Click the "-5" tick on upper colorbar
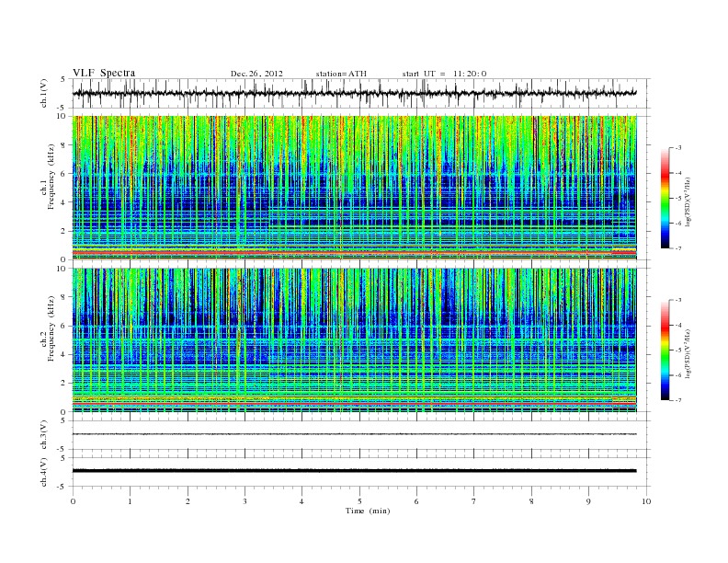Image resolution: width=728 pixels, height=563 pixels. tap(678, 198)
